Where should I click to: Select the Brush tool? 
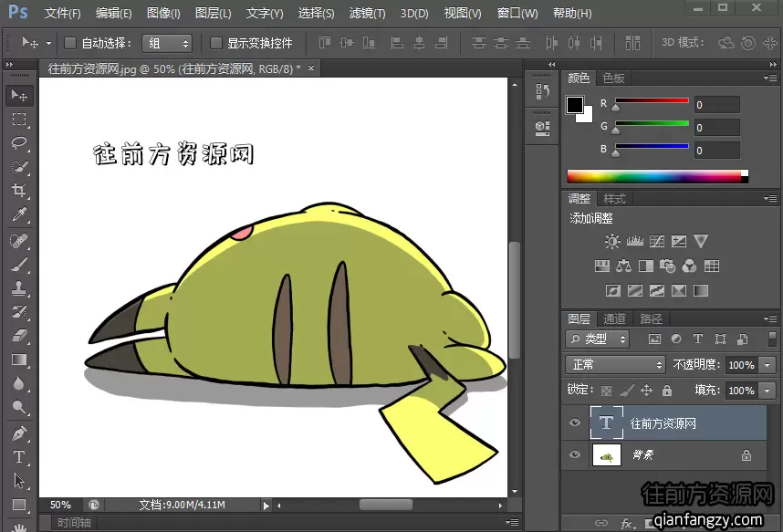pos(19,265)
